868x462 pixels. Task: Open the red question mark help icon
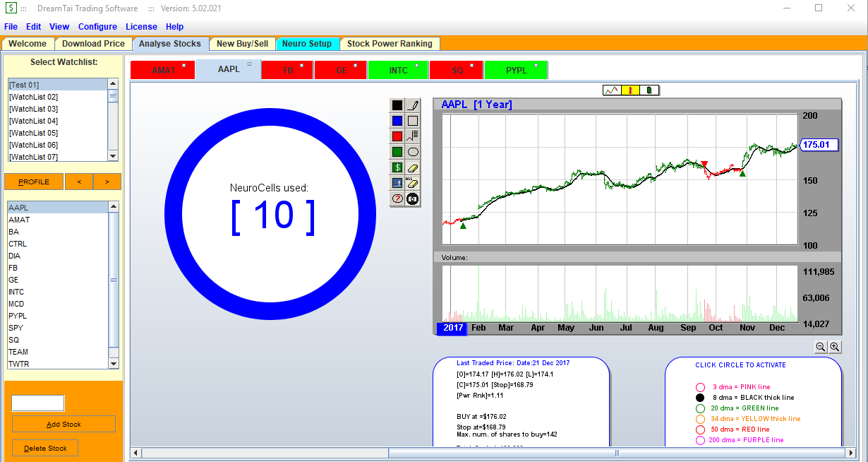coord(397,199)
